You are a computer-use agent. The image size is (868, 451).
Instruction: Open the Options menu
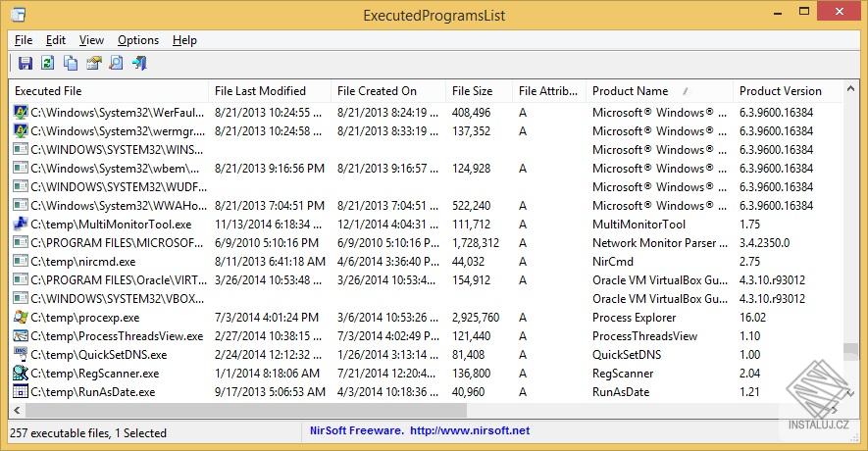click(138, 40)
